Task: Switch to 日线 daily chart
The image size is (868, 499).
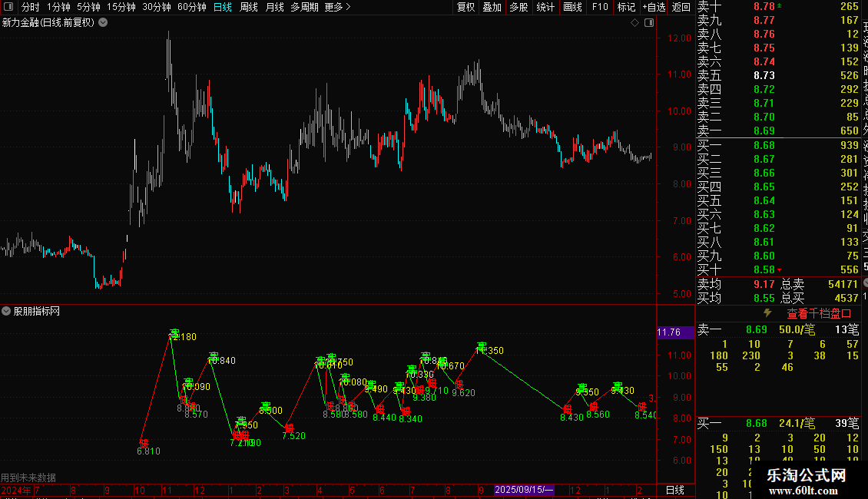Action: tap(223, 7)
